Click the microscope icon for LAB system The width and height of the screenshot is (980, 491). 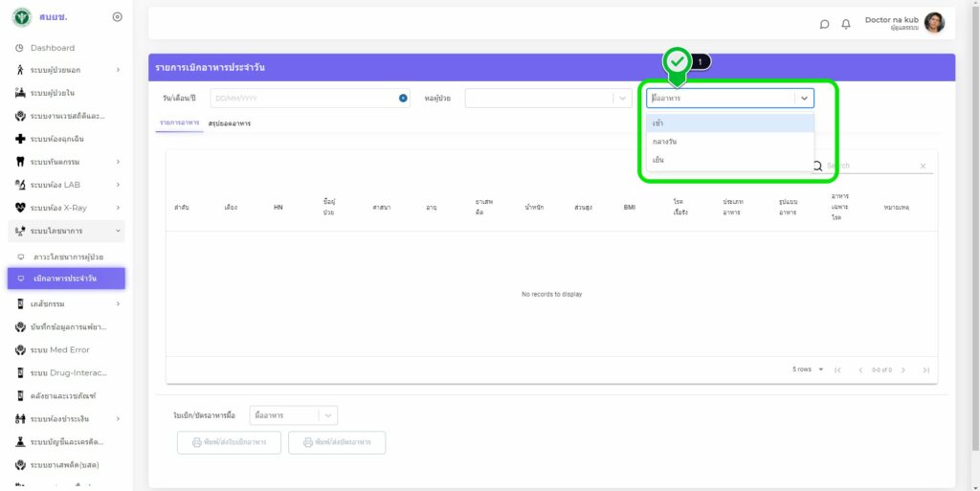click(20, 185)
